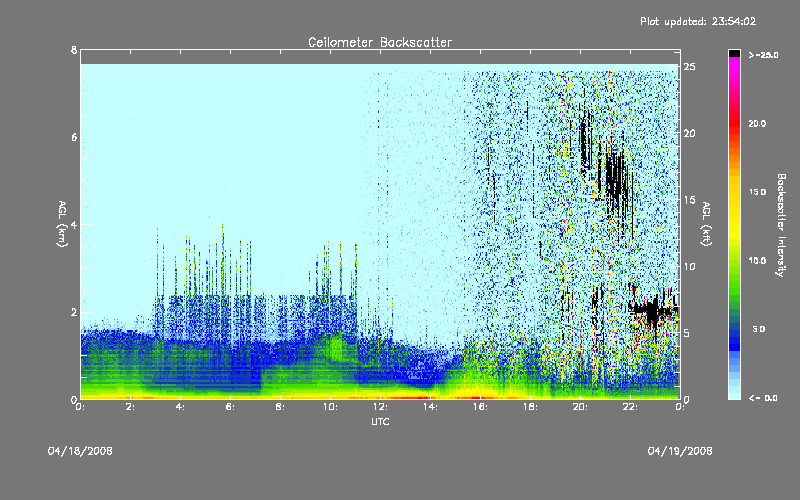Click the '20:' hour tick on time axis
This screenshot has width=800, height=500.
pyautogui.click(x=580, y=407)
